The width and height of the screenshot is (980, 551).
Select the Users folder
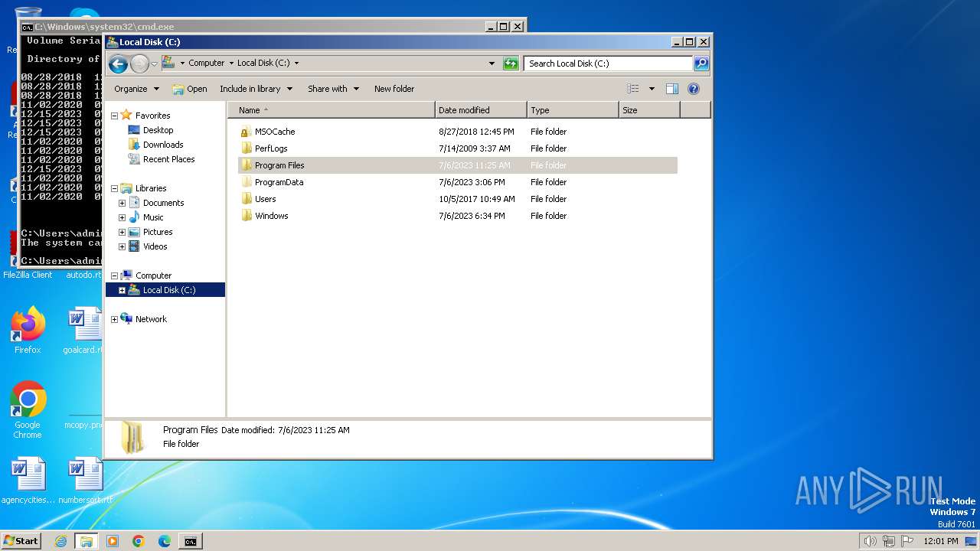(265, 199)
